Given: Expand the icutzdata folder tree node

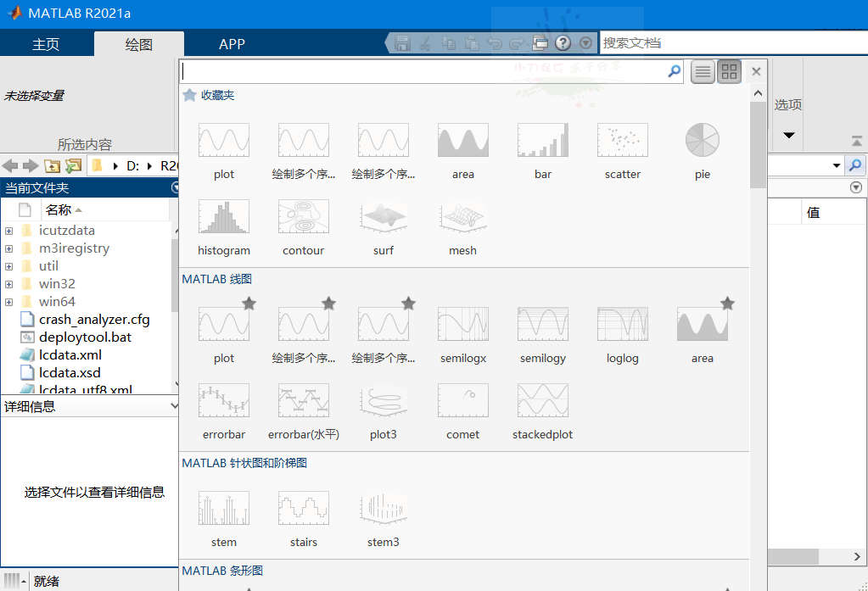Looking at the screenshot, I should point(8,231).
